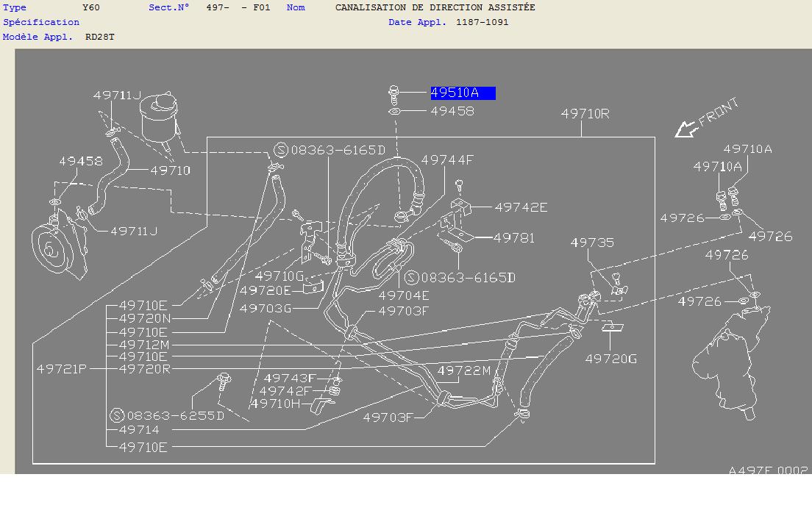Select the 49720G clip label
Screen dimensions: 812x527
click(x=610, y=359)
